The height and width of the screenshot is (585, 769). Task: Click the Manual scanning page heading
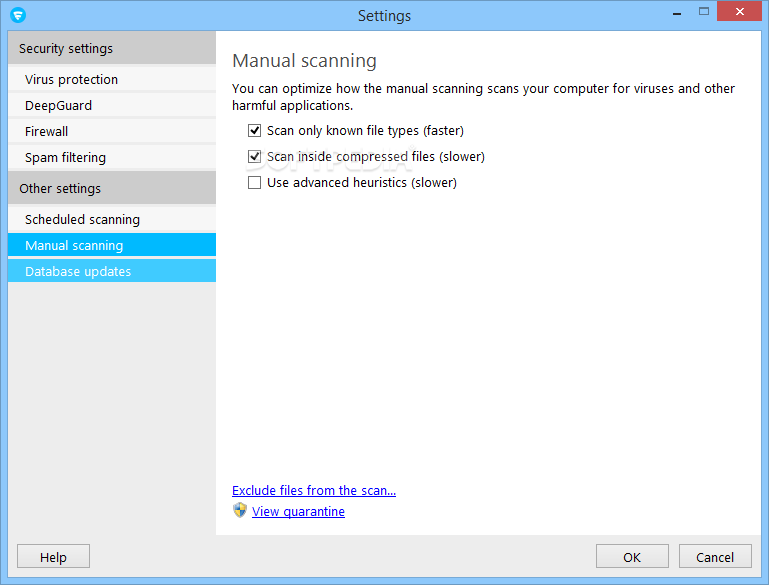click(305, 61)
